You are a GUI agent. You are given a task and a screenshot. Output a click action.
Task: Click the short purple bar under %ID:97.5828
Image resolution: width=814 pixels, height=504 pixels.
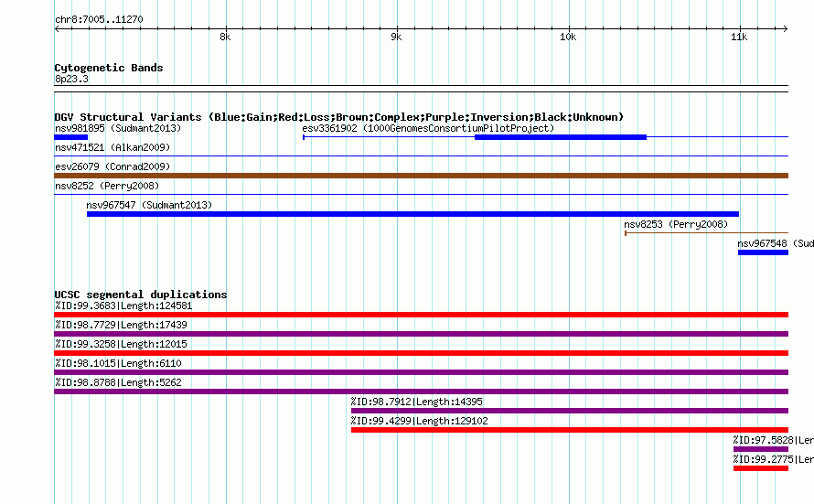pos(761,449)
